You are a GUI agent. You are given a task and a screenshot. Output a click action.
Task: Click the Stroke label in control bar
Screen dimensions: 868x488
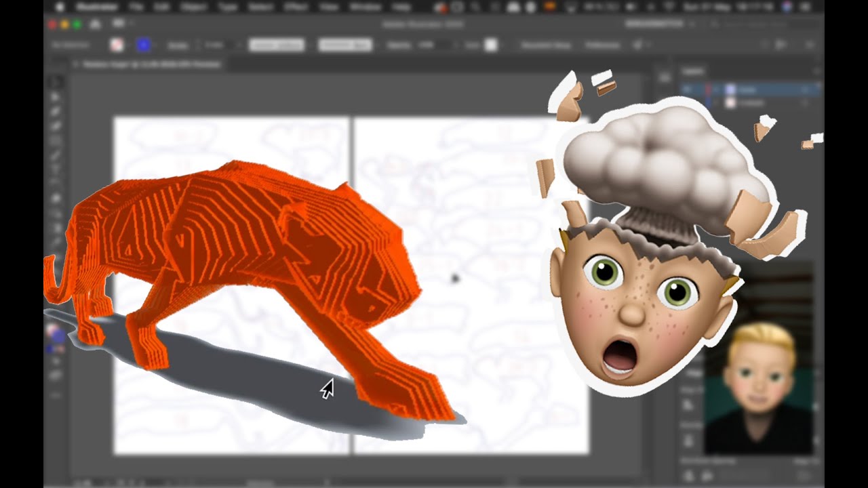178,45
